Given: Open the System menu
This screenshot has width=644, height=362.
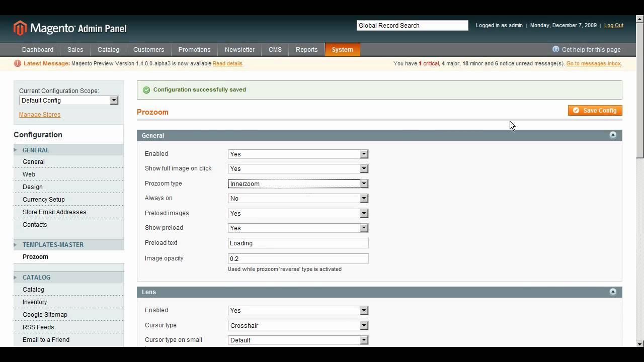Looking at the screenshot, I should 342,49.
